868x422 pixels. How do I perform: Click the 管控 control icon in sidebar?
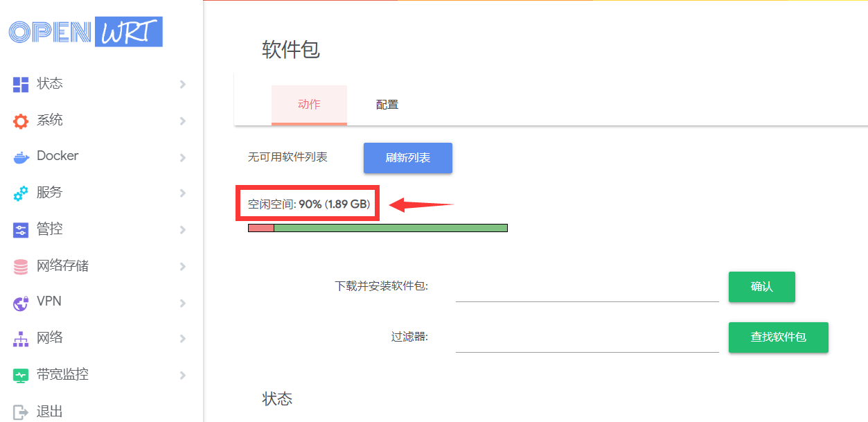22,229
